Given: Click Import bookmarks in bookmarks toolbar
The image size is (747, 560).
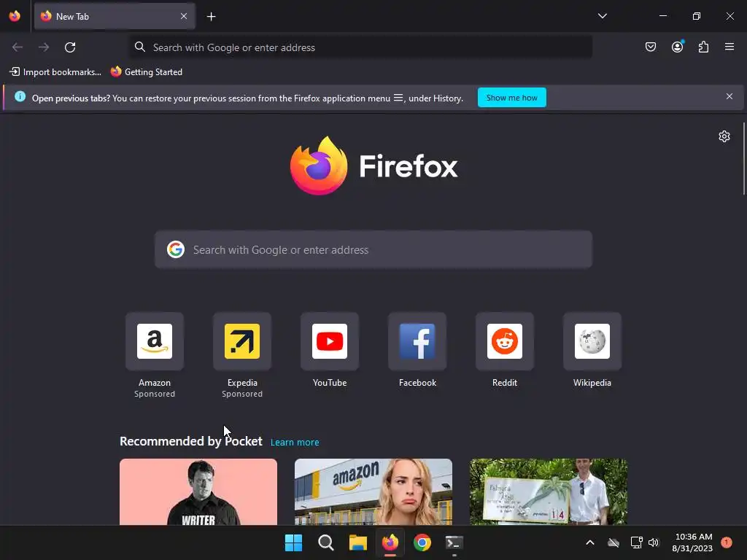Looking at the screenshot, I should (55, 72).
